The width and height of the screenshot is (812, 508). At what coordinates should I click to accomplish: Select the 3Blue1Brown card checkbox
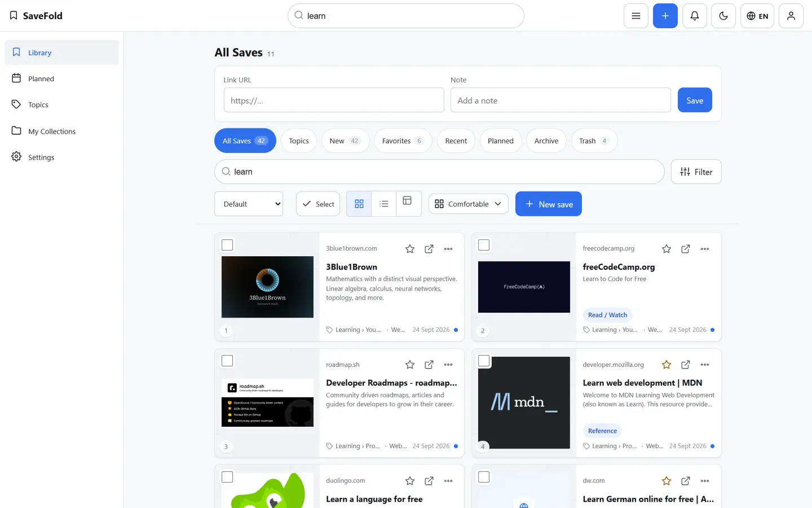click(x=227, y=245)
